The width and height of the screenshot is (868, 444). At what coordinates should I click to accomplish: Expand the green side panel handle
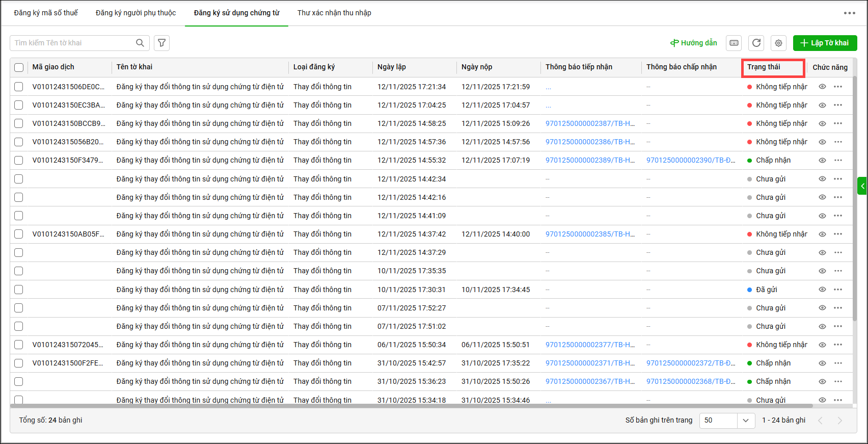pyautogui.click(x=862, y=186)
